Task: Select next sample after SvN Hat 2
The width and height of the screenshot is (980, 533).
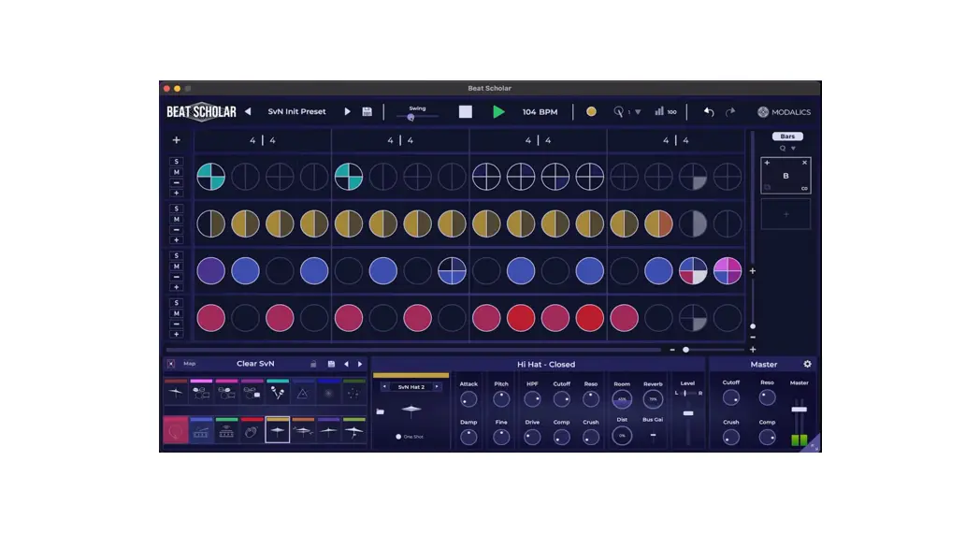Action: pyautogui.click(x=437, y=387)
